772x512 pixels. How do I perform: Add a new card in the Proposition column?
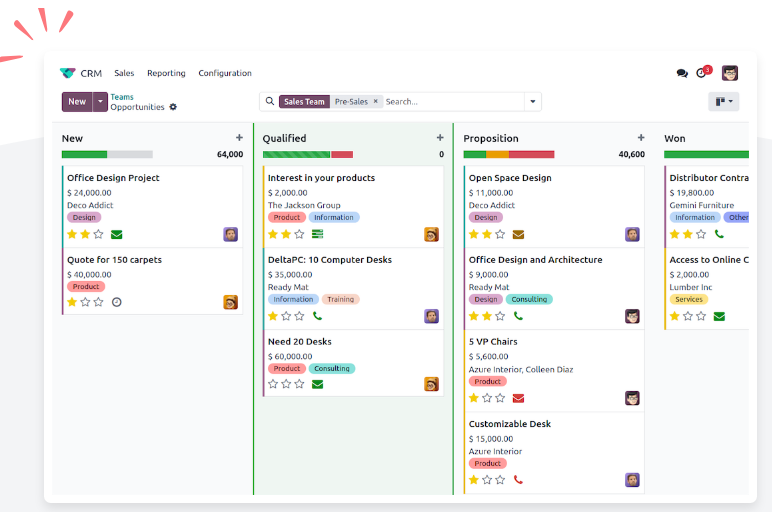(641, 138)
